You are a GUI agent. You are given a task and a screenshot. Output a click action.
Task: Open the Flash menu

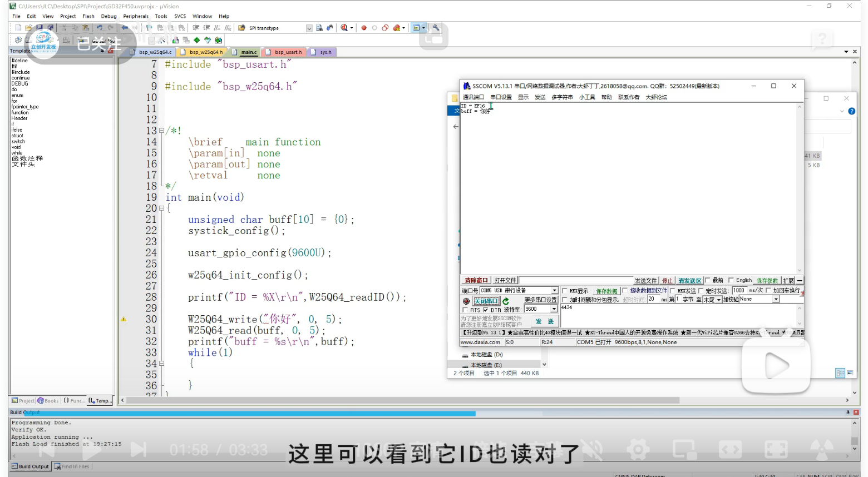click(88, 16)
